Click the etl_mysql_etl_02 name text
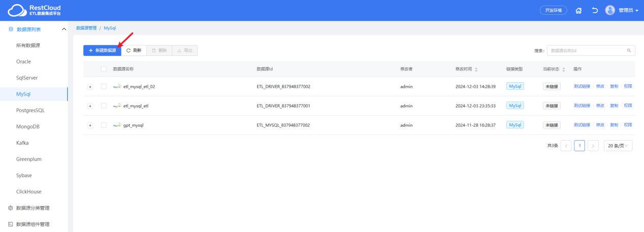Screen dimensions: 644x232 [139, 86]
